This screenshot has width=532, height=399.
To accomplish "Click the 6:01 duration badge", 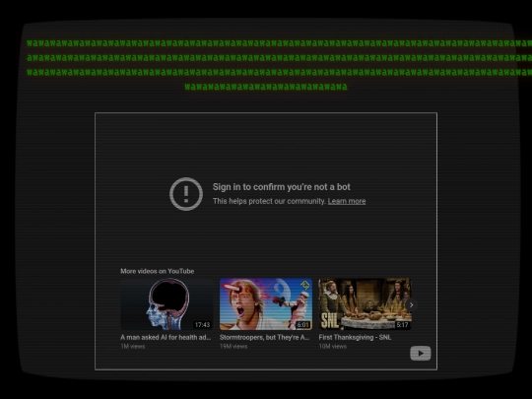I will (x=302, y=325).
